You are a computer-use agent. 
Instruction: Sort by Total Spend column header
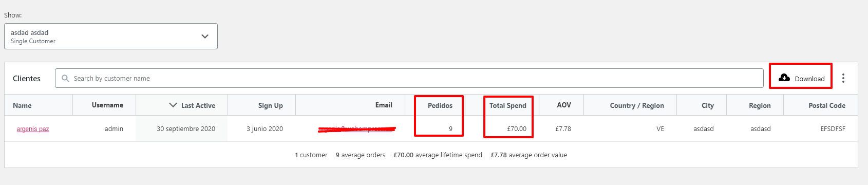(x=508, y=105)
